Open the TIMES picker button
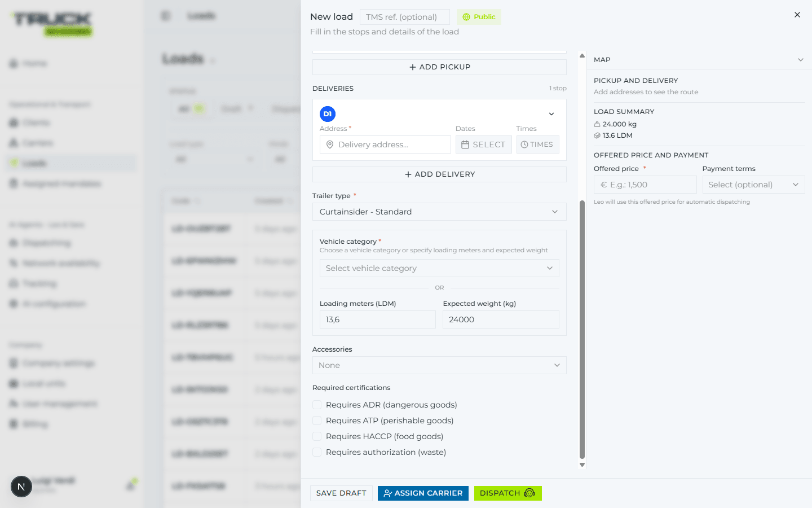This screenshot has height=508, width=812. [538, 144]
